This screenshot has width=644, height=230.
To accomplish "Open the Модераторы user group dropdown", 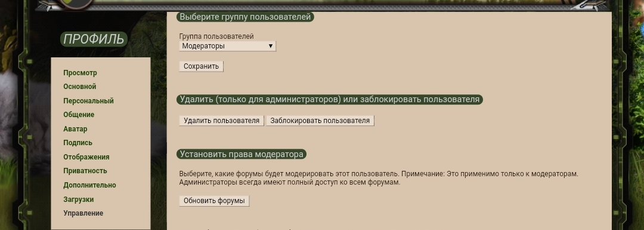I will coord(228,46).
